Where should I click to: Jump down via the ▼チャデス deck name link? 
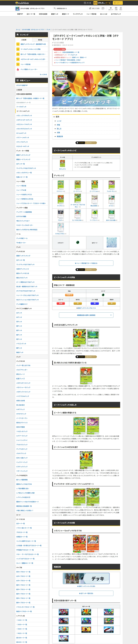[x=62, y=169]
